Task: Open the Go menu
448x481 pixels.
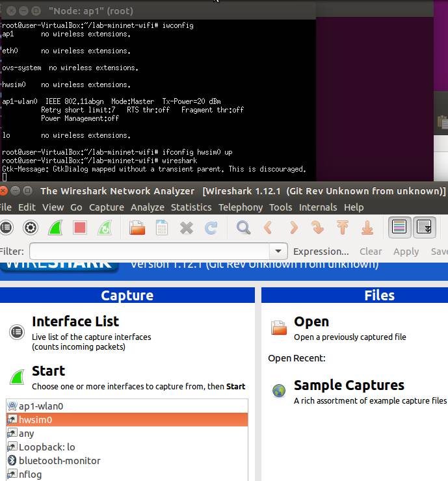Action: (x=76, y=207)
